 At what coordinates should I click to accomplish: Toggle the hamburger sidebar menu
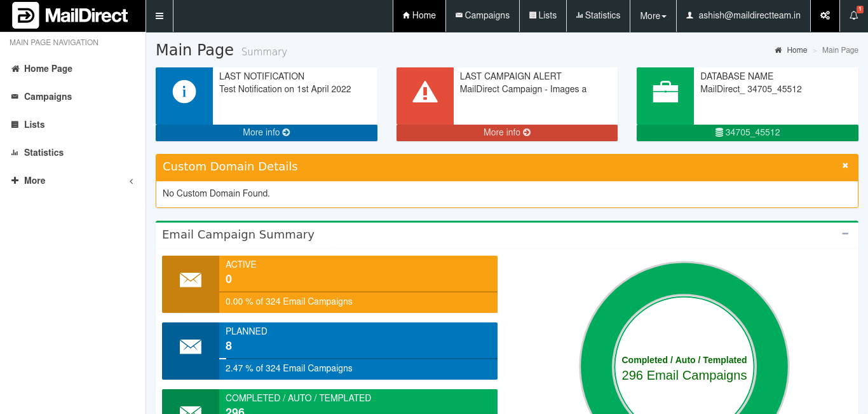point(159,16)
